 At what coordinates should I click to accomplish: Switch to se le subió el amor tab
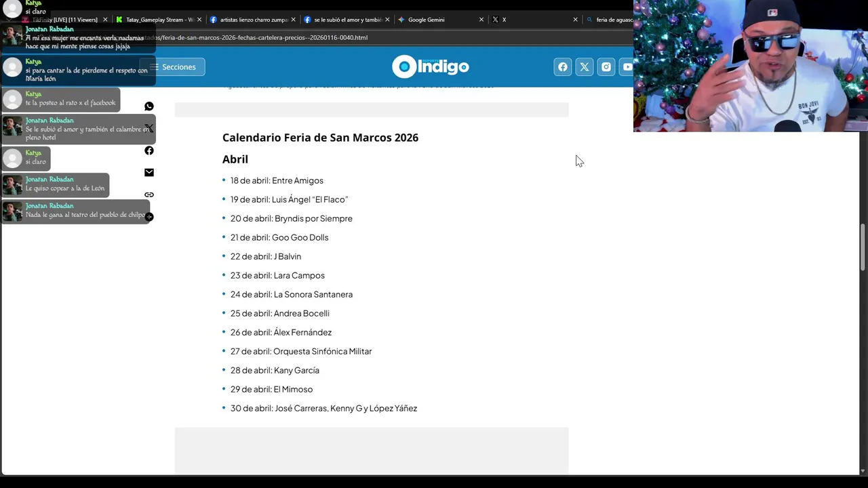point(347,20)
